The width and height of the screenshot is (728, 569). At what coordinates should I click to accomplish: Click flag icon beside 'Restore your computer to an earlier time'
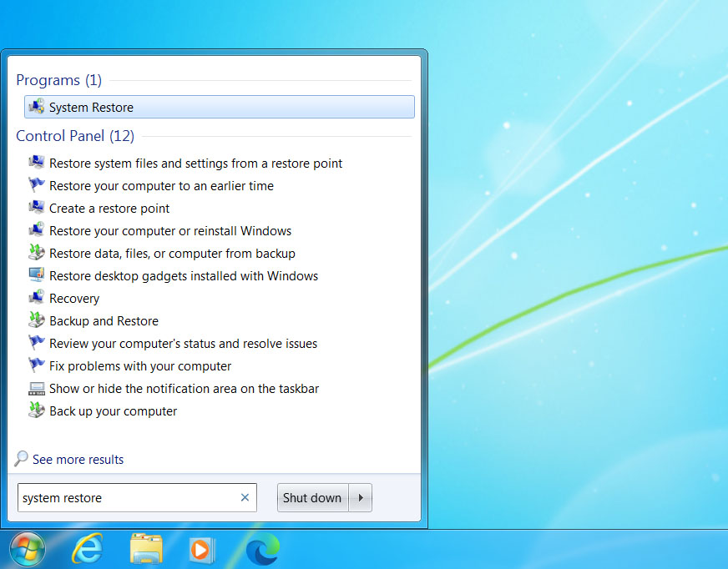37,185
